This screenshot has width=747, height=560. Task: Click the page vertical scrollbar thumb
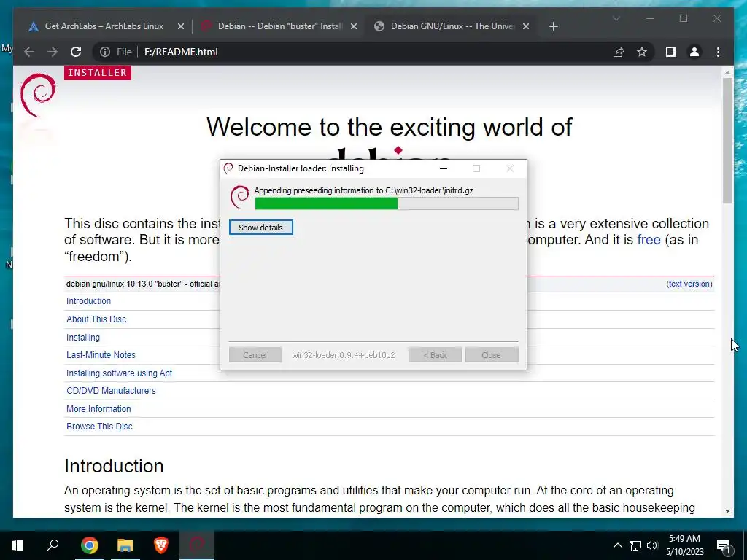(727, 141)
